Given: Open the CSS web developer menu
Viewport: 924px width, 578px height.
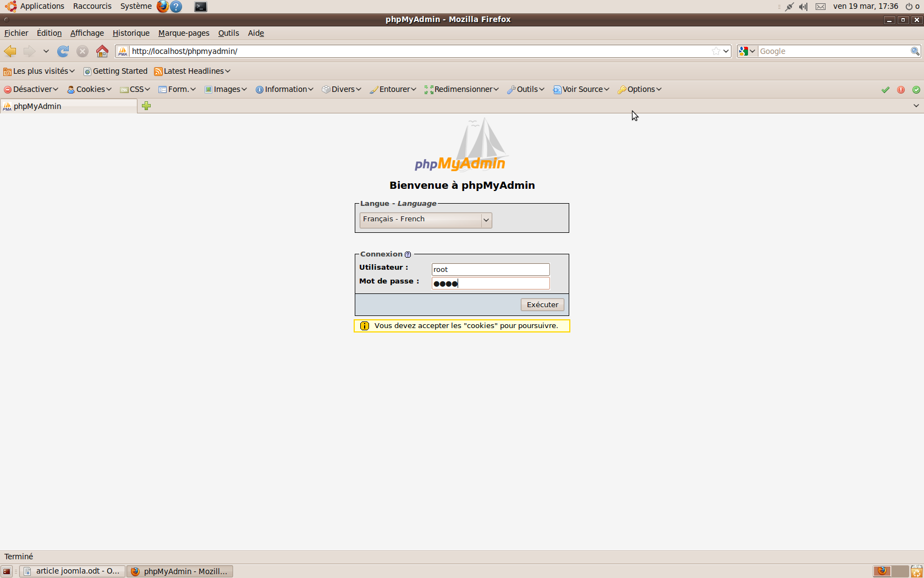Looking at the screenshot, I should coord(135,89).
